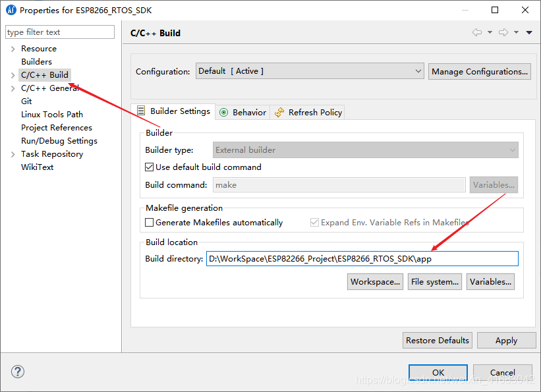Click the Behavior tab's green icon
Screen dimensions: 541x392
pyautogui.click(x=223, y=112)
